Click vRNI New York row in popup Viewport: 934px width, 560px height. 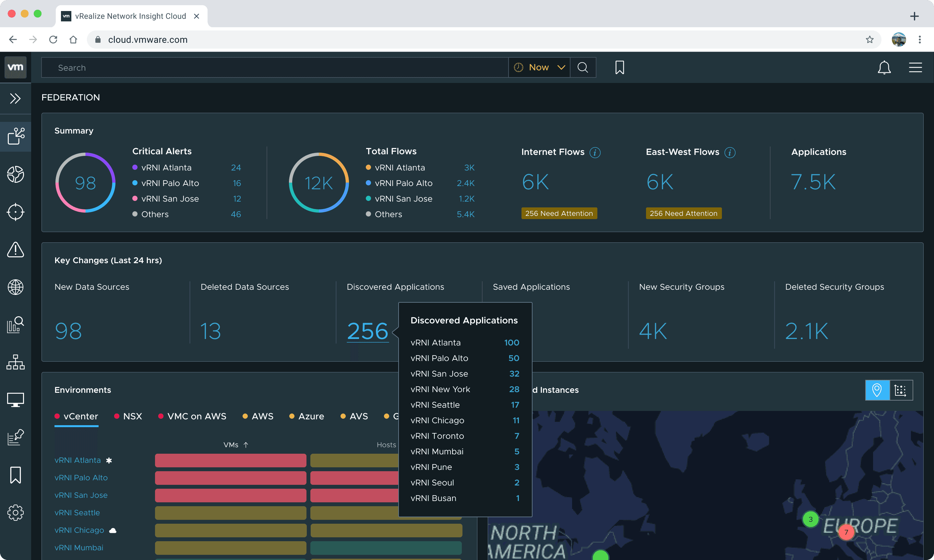click(x=465, y=389)
